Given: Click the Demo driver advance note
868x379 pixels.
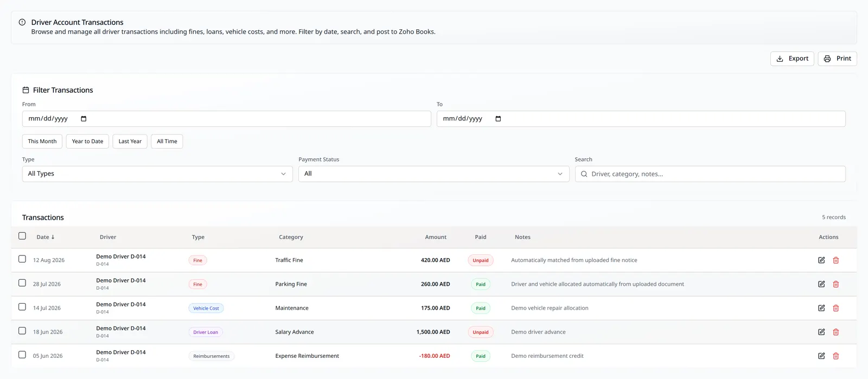Looking at the screenshot, I should (538, 332).
